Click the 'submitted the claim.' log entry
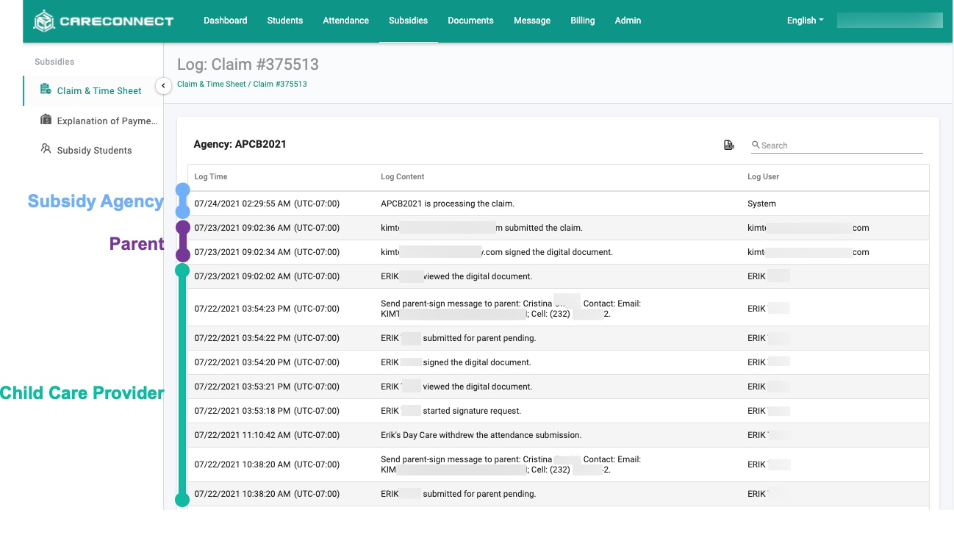Image resolution: width=954 pixels, height=560 pixels. click(481, 228)
